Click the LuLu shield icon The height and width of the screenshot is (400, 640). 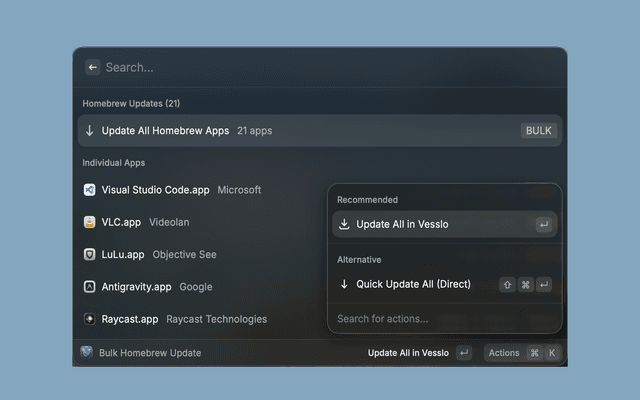[x=89, y=254]
